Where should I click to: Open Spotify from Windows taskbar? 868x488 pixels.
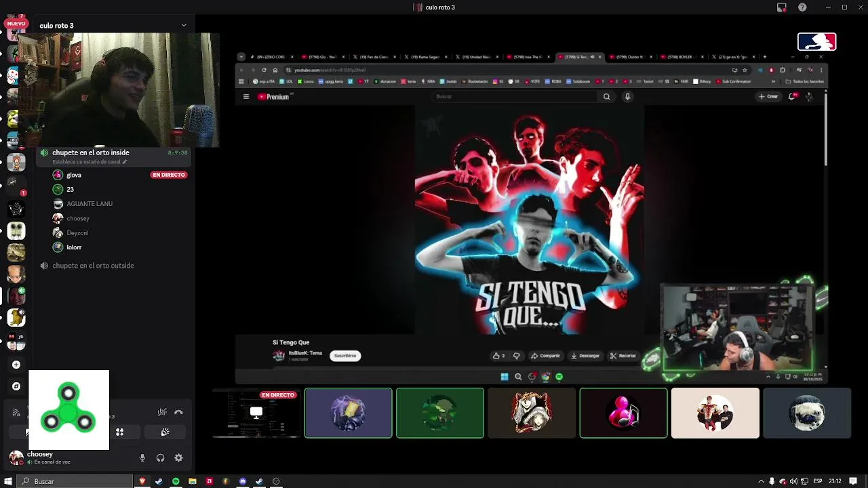[176, 481]
